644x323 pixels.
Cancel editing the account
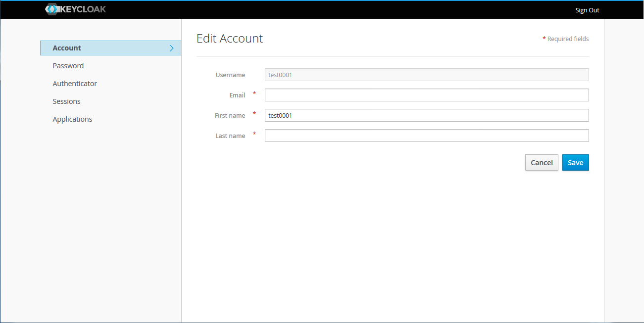542,162
